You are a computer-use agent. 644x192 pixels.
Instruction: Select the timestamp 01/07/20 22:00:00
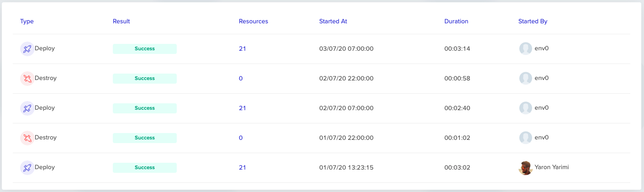pyautogui.click(x=346, y=138)
